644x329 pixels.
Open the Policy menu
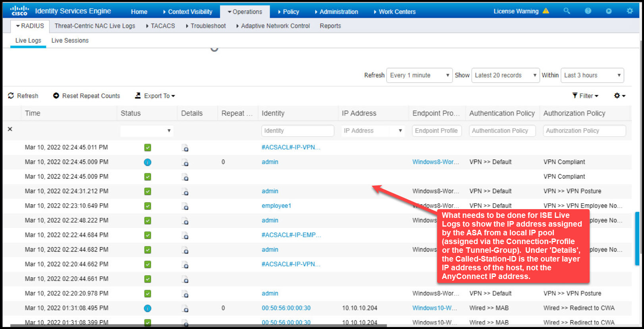pyautogui.click(x=288, y=12)
